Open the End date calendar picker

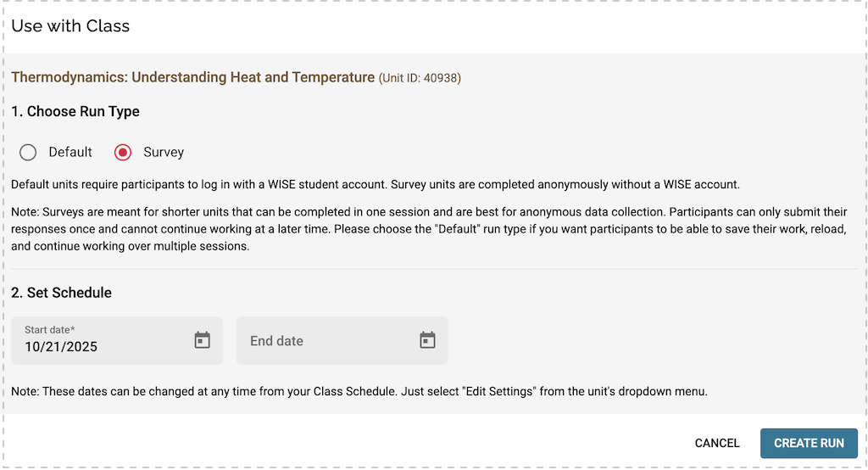[x=427, y=340]
